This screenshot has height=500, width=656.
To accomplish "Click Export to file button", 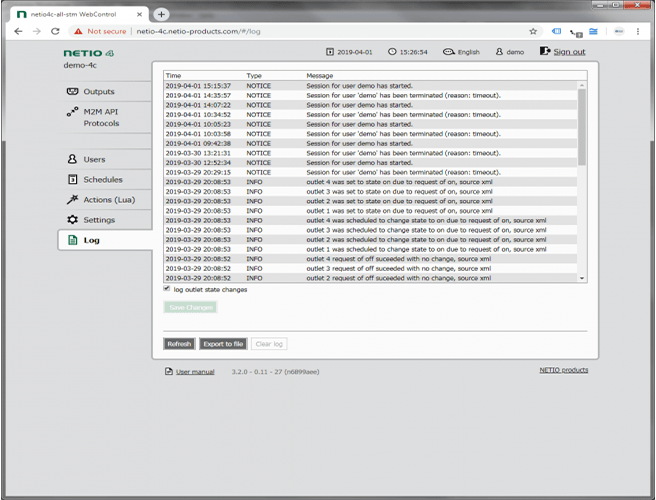I will point(222,344).
